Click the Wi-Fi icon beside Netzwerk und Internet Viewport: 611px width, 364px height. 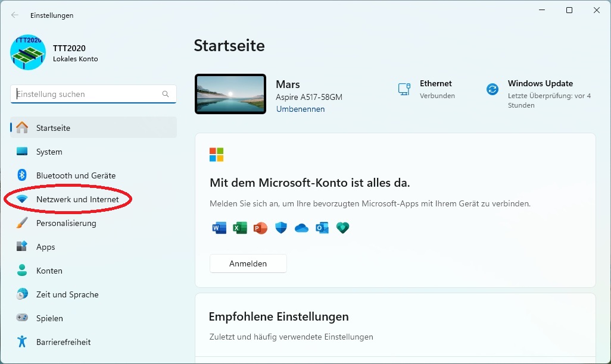point(22,199)
